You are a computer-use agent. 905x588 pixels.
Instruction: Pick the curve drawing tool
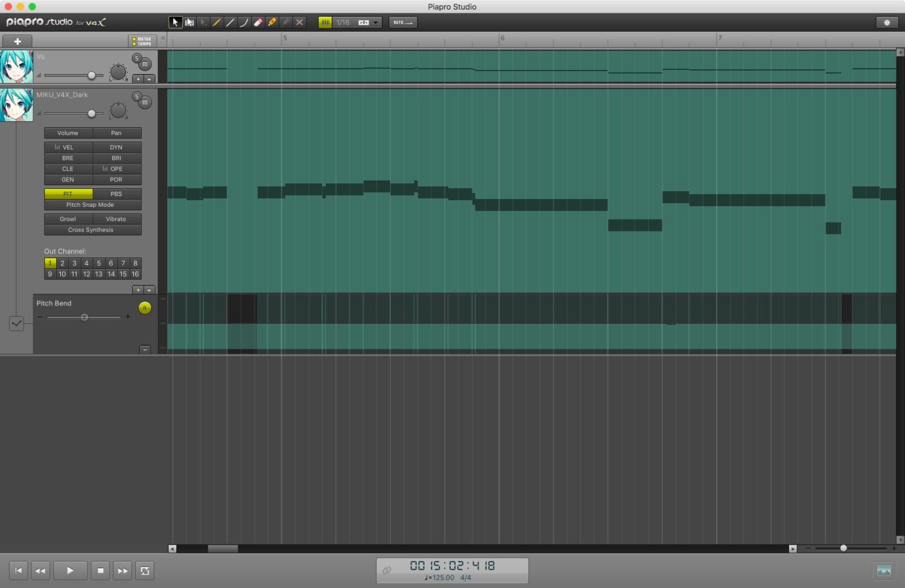244,22
